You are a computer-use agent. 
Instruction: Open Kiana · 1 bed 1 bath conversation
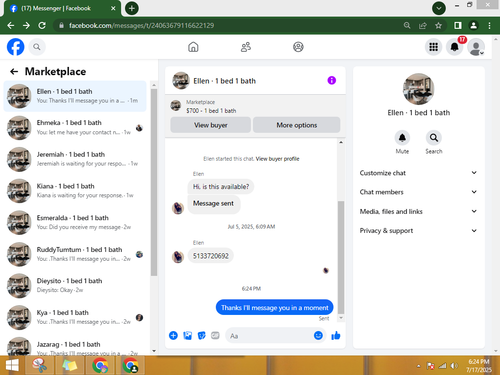coord(75,191)
